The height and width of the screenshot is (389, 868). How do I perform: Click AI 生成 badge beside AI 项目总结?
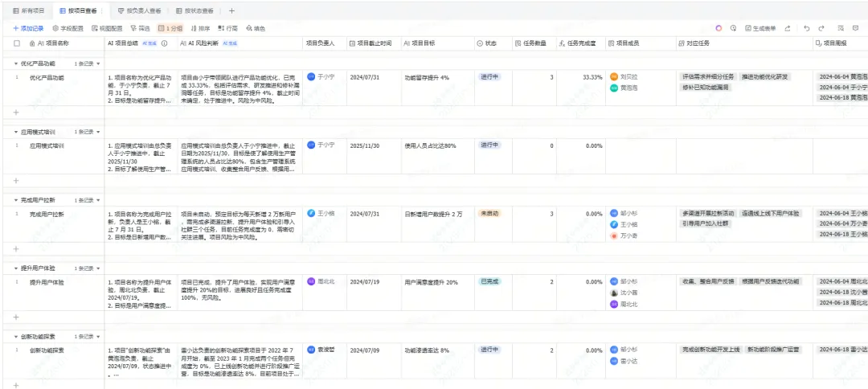pos(150,43)
